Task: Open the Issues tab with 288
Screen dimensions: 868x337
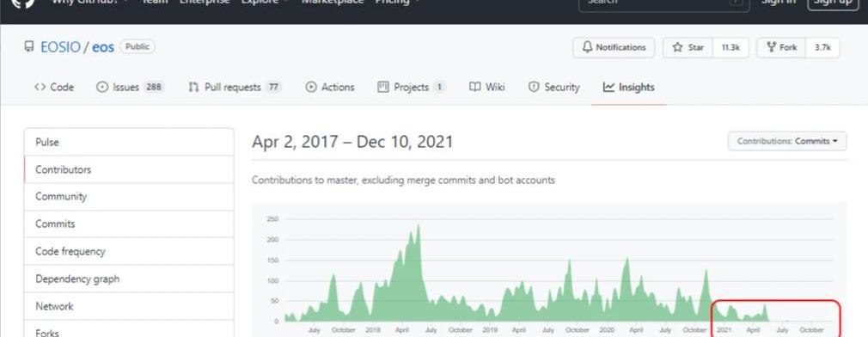Action: coord(130,87)
